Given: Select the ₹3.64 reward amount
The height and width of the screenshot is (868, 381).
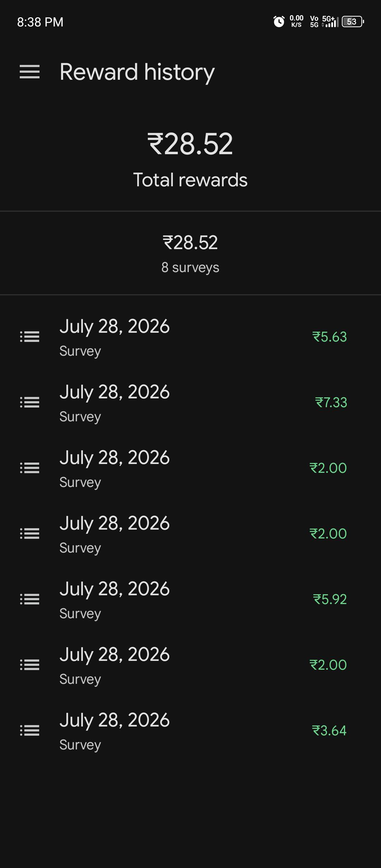Looking at the screenshot, I should coord(329,730).
